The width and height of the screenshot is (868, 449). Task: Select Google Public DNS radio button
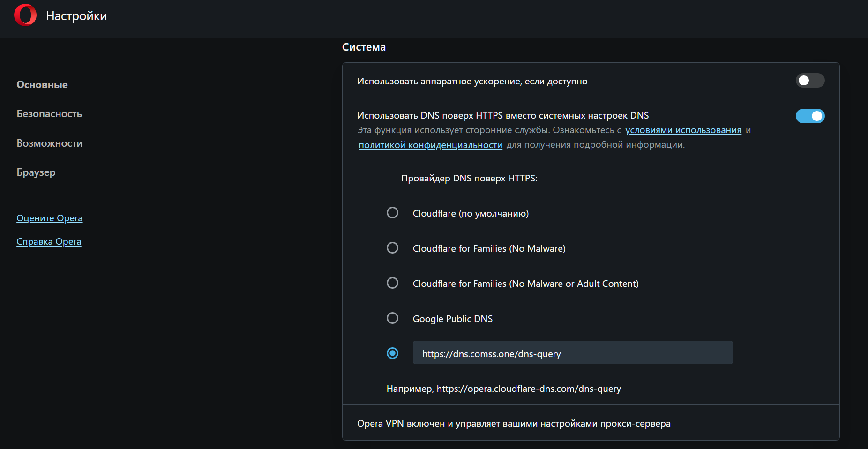coord(392,318)
